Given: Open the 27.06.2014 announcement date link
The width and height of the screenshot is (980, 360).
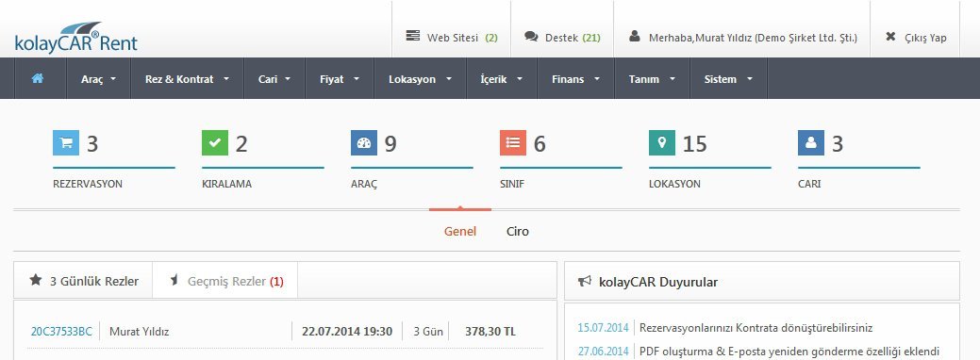Looking at the screenshot, I should point(603,351).
